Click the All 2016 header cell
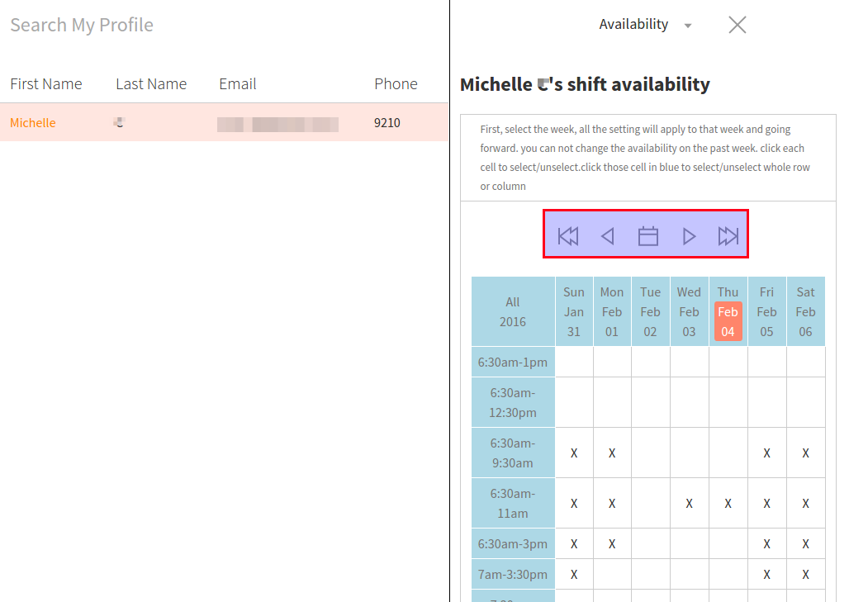Screen dimensions: 868x602 [513, 312]
